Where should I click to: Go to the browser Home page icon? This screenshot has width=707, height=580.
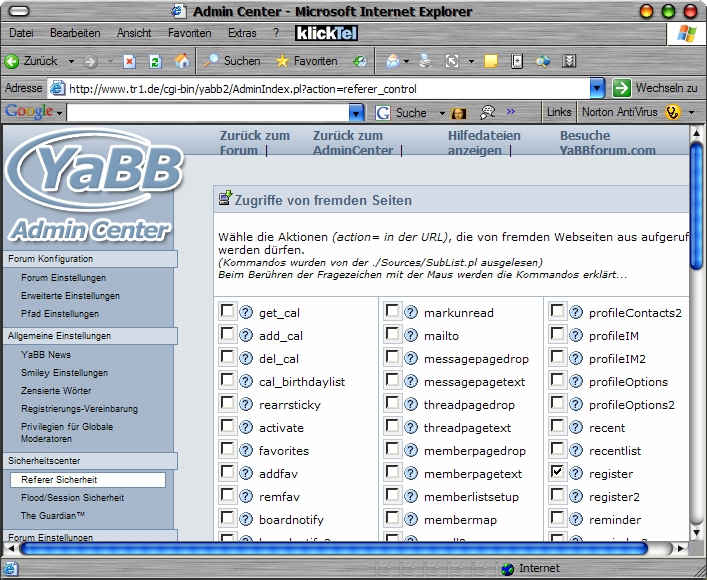[181, 61]
